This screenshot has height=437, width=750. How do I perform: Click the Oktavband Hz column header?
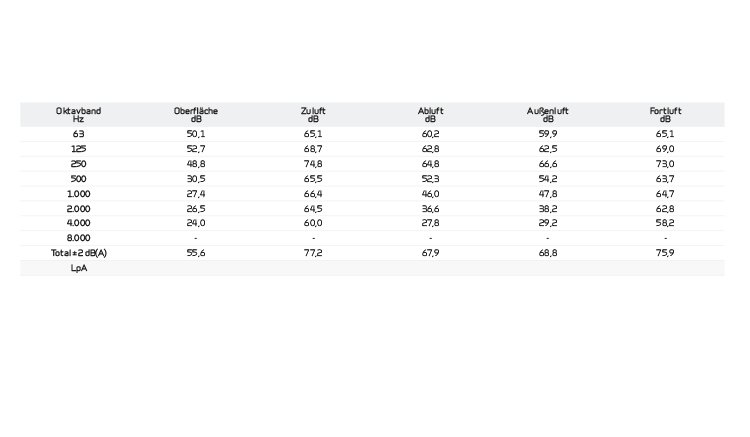(x=78, y=114)
